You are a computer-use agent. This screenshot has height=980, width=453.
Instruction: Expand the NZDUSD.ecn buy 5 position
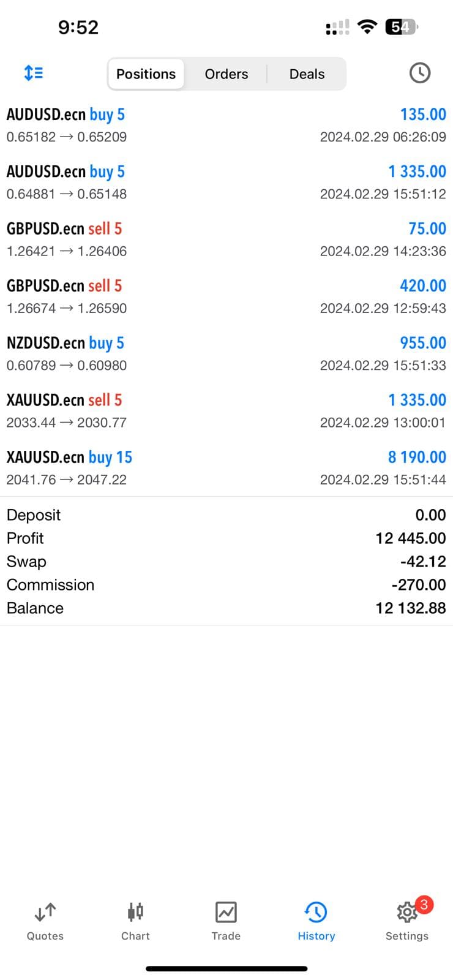[x=226, y=353]
